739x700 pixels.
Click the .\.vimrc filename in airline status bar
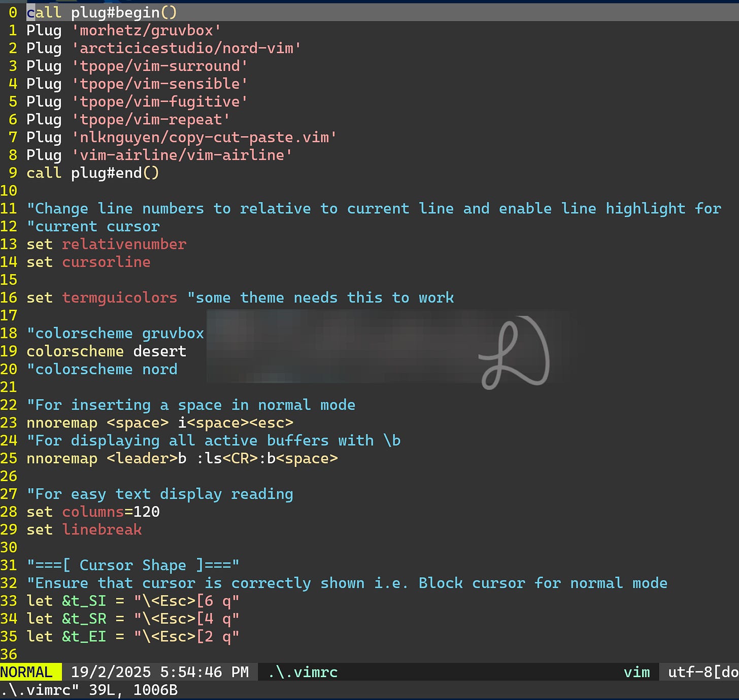[303, 672]
